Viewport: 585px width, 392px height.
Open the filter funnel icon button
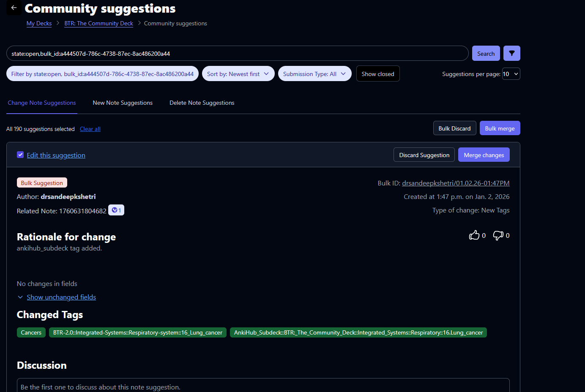point(511,53)
